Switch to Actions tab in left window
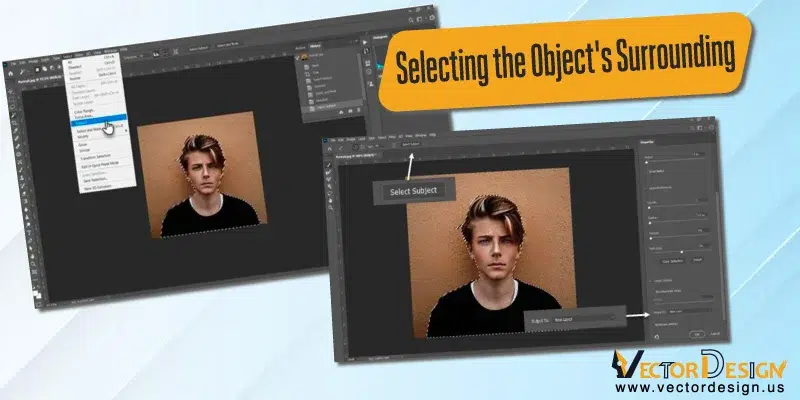 pos(301,48)
